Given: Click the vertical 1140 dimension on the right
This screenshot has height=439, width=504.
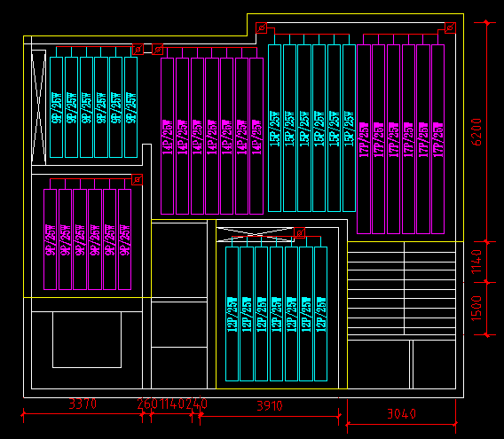Looking at the screenshot, I should pyautogui.click(x=476, y=262).
